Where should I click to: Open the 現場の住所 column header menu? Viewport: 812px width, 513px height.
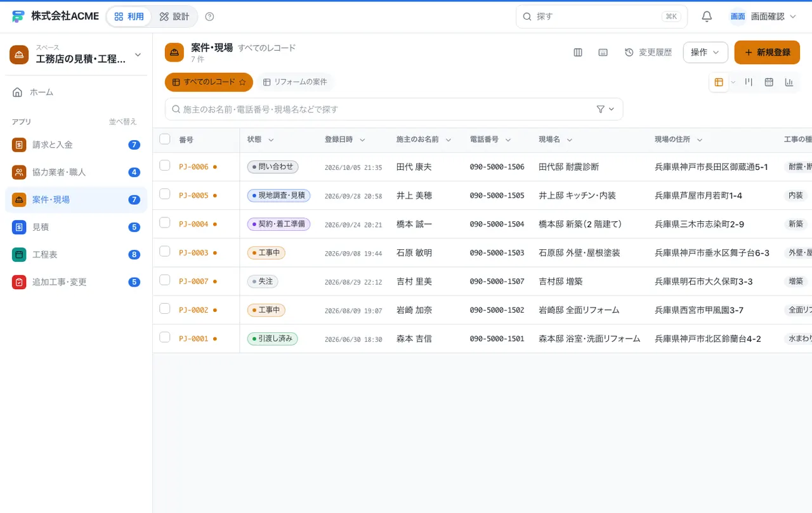pyautogui.click(x=700, y=140)
